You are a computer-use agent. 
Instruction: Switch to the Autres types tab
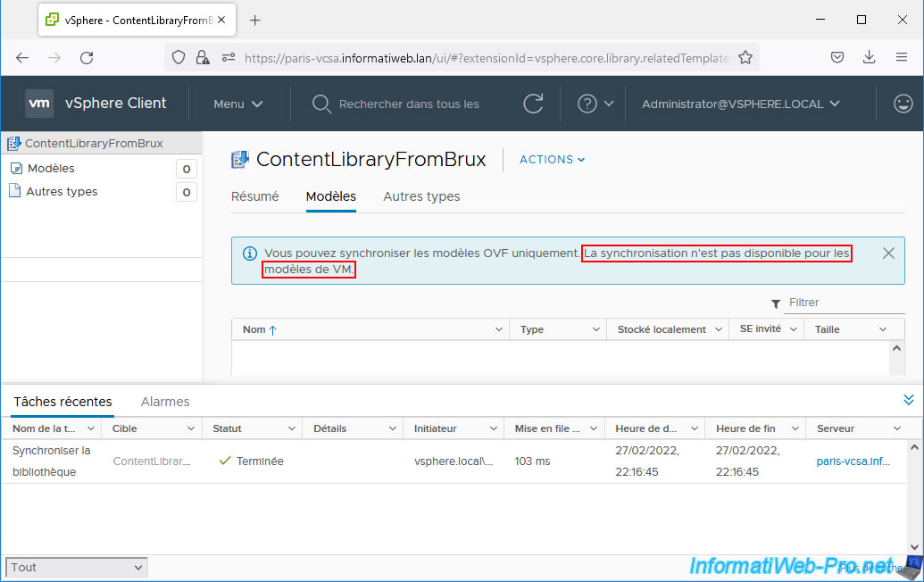click(x=421, y=196)
